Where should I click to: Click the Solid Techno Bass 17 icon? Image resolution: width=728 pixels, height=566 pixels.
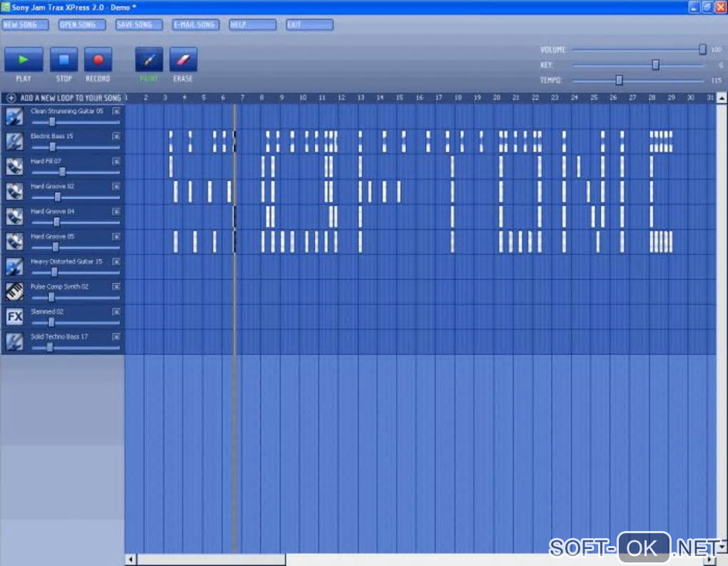click(x=14, y=342)
